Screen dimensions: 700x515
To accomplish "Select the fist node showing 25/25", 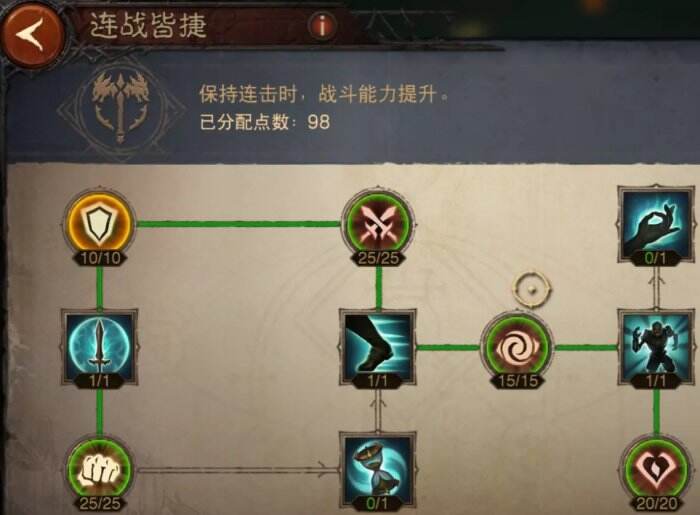I will 100,469.
